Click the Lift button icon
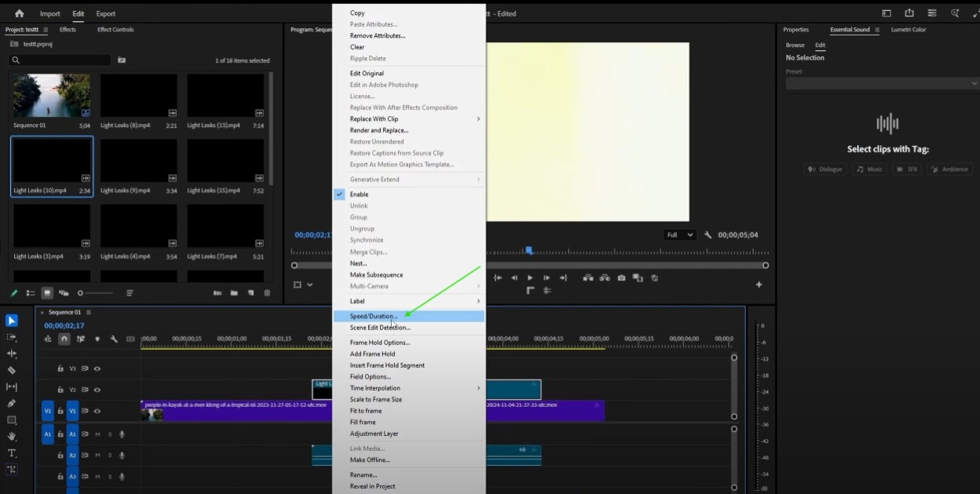 (x=588, y=278)
